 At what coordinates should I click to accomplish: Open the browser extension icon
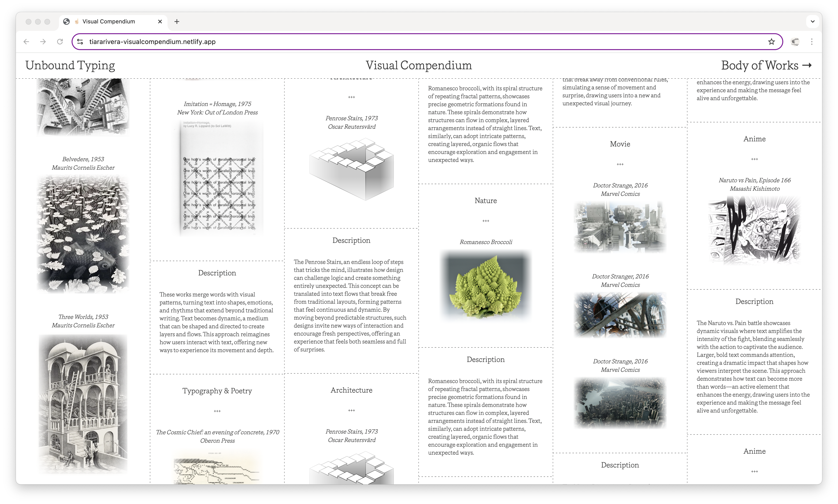tap(795, 42)
